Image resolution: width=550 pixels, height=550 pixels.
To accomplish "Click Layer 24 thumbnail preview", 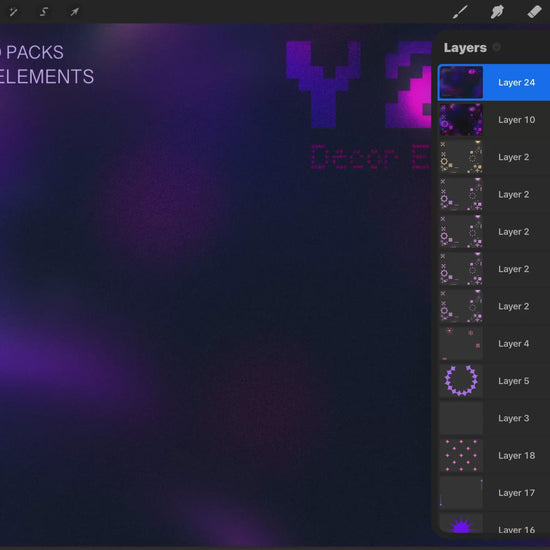I will [461, 82].
